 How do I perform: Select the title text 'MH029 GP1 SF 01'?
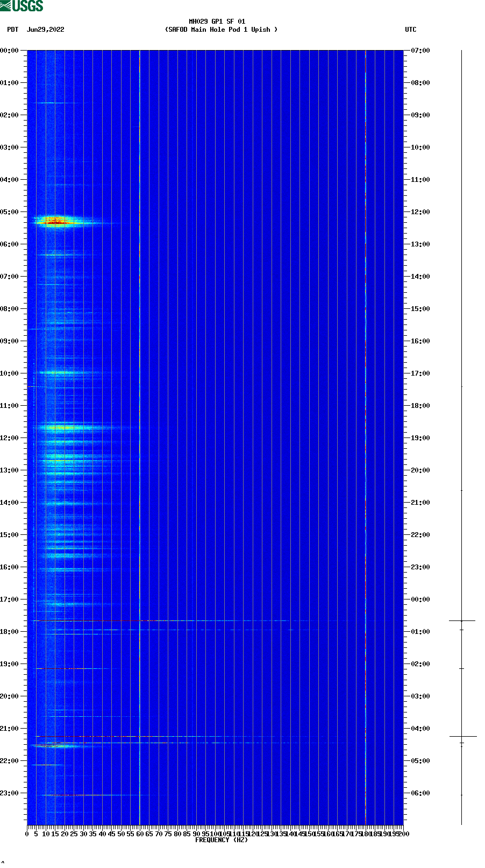pos(217,22)
